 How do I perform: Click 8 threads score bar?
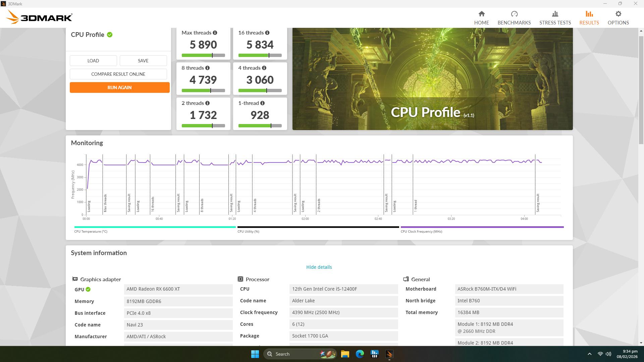(203, 90)
